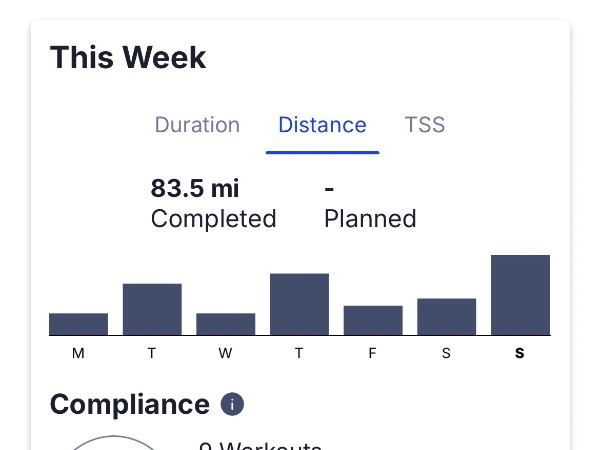Select the Distance tab
The width and height of the screenshot is (600, 450).
(322, 126)
